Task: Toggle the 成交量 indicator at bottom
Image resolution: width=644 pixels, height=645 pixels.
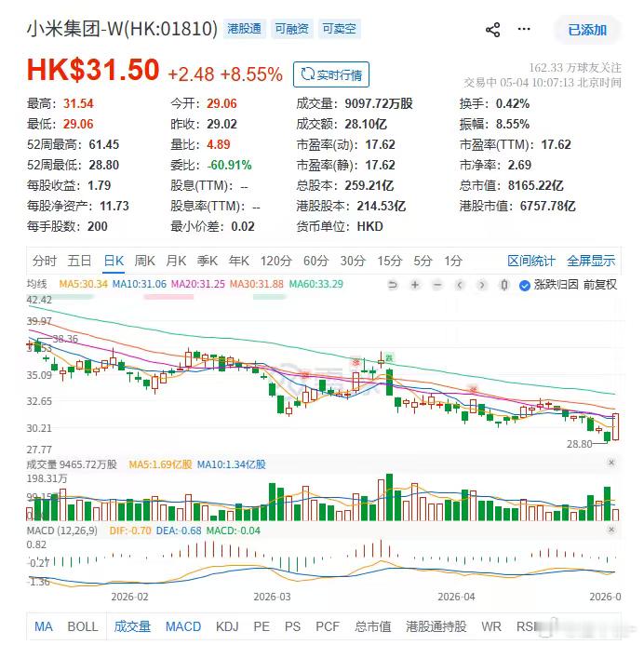Action: (132, 626)
